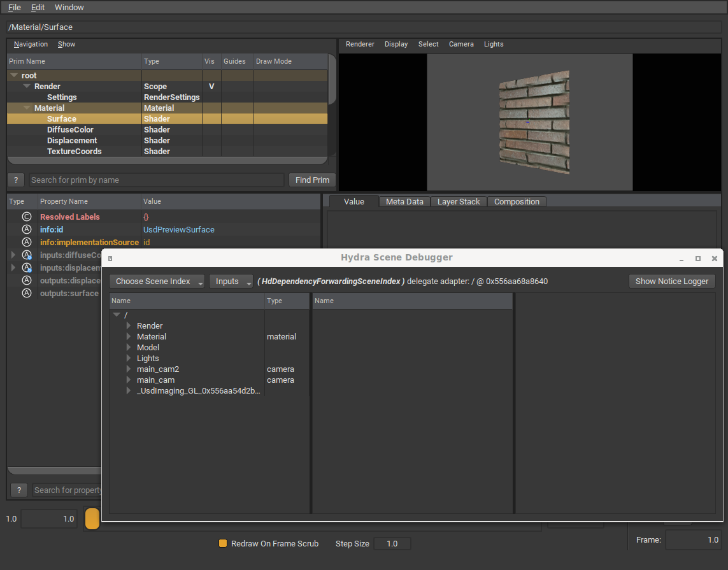Click the help icon next to prim search
This screenshot has height=570, width=728.
click(16, 180)
